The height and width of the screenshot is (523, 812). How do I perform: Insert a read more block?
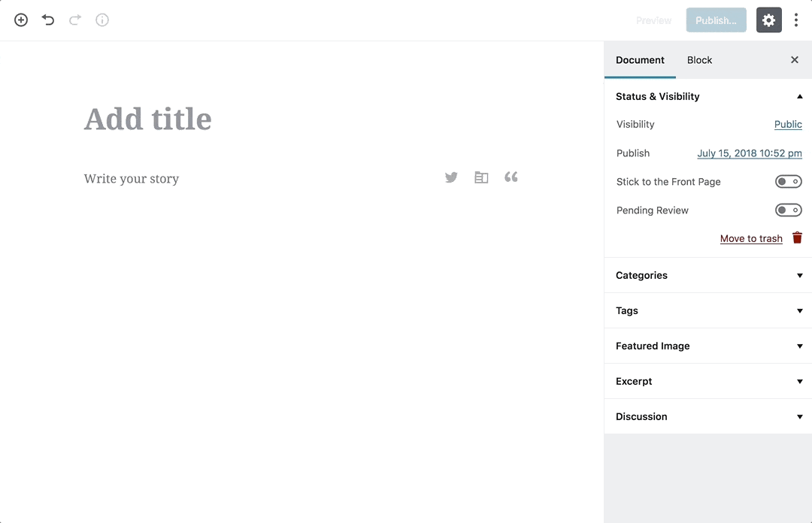tap(481, 177)
